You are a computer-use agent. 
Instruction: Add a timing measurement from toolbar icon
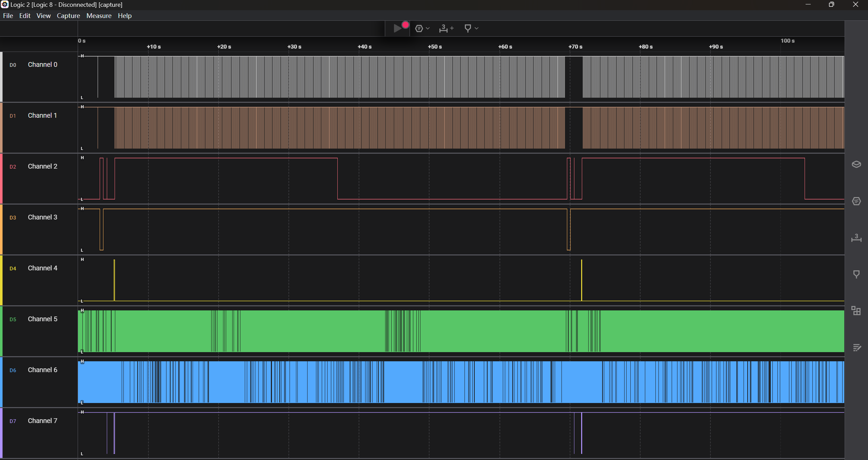446,28
